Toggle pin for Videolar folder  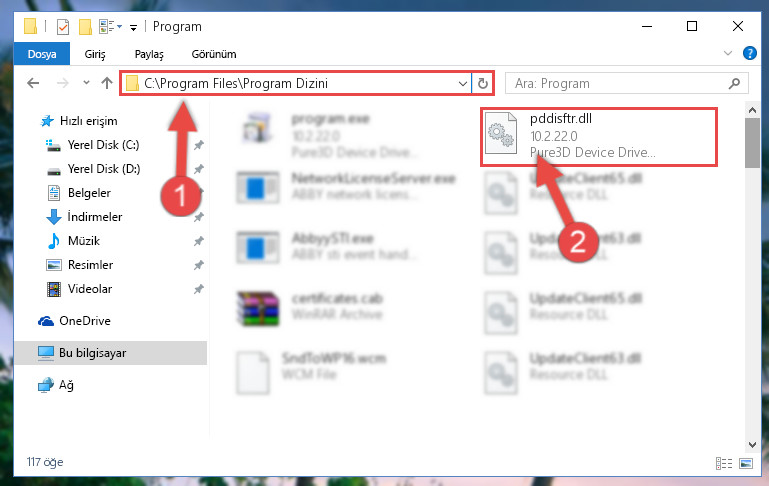[199, 289]
